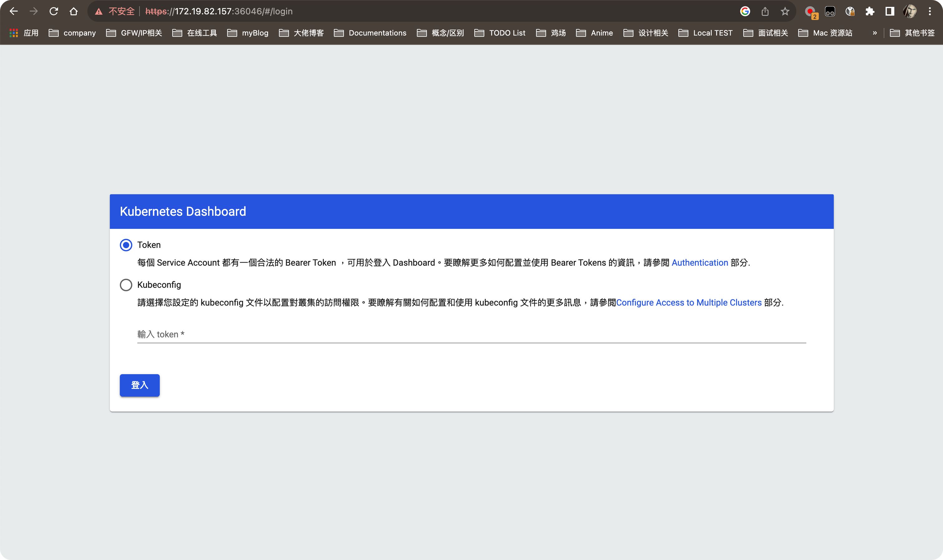Open Configure Access to Multiple Clusters link
Screen dimensions: 943x560
click(689, 303)
